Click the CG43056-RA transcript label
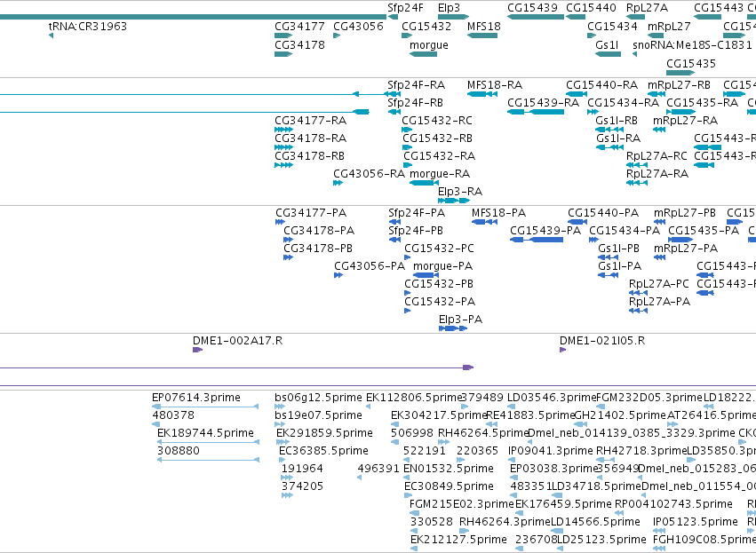 (369, 174)
